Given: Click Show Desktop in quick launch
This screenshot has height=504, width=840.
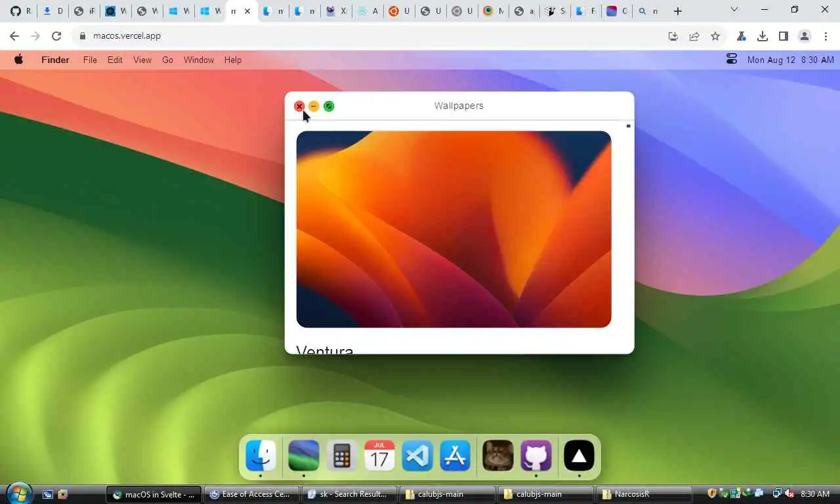Looking at the screenshot, I should click(x=48, y=494).
